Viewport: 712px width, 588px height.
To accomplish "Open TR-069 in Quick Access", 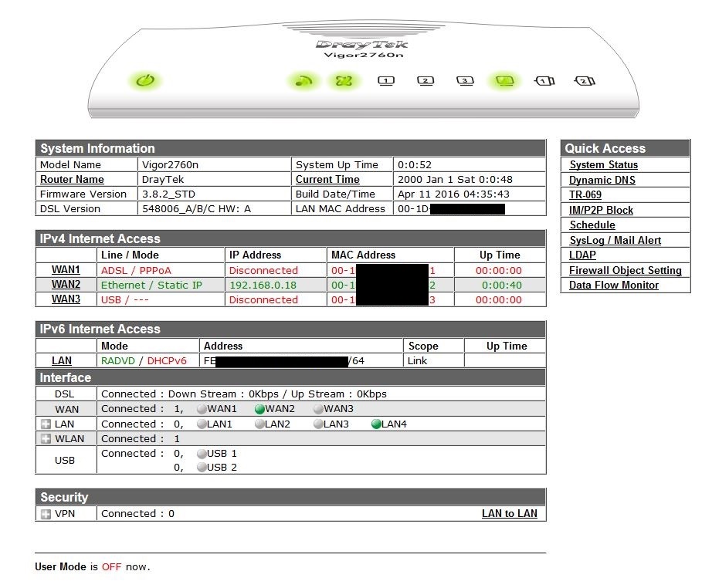I will click(585, 194).
